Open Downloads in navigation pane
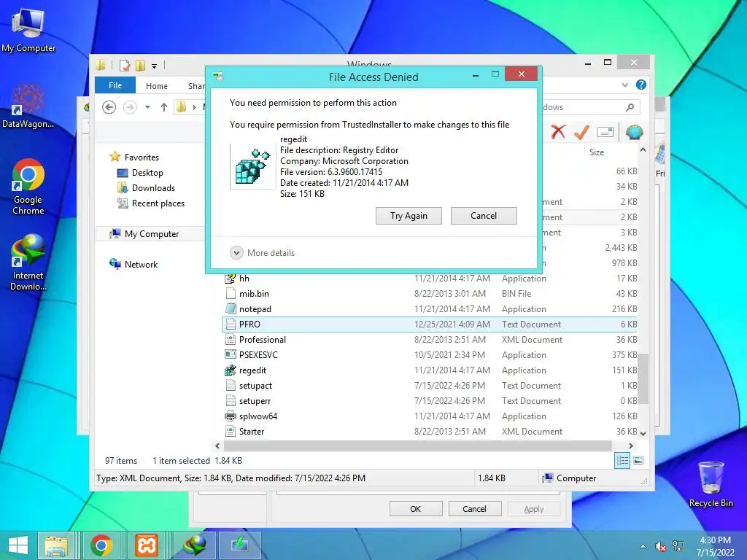This screenshot has width=747, height=560. click(x=153, y=188)
